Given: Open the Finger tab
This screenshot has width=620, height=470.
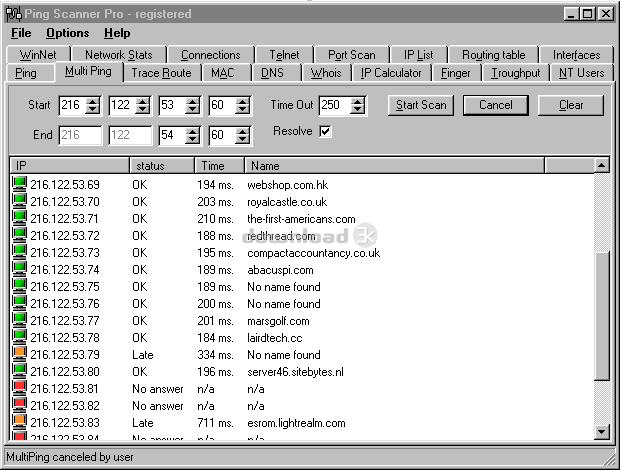Looking at the screenshot, I should point(456,73).
